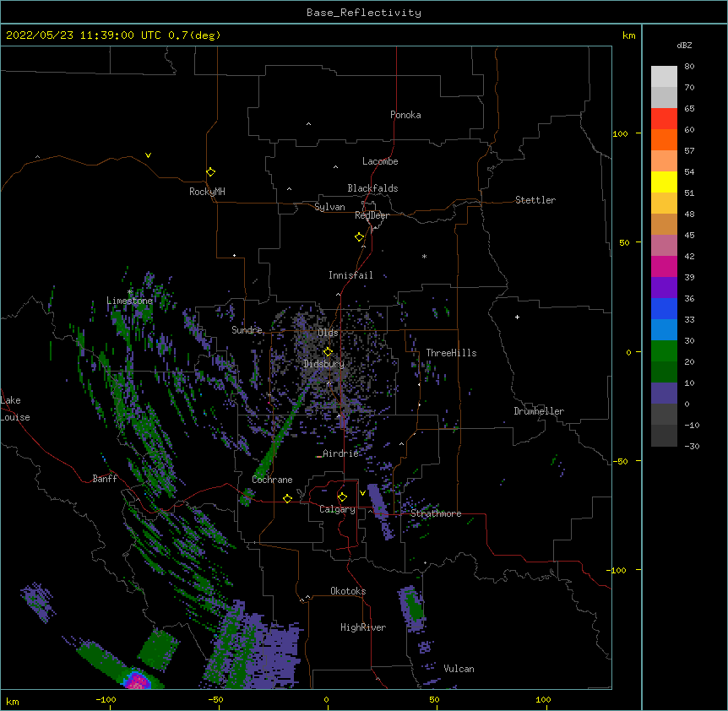Click the Drumheller label
728x711 pixels.
(539, 411)
